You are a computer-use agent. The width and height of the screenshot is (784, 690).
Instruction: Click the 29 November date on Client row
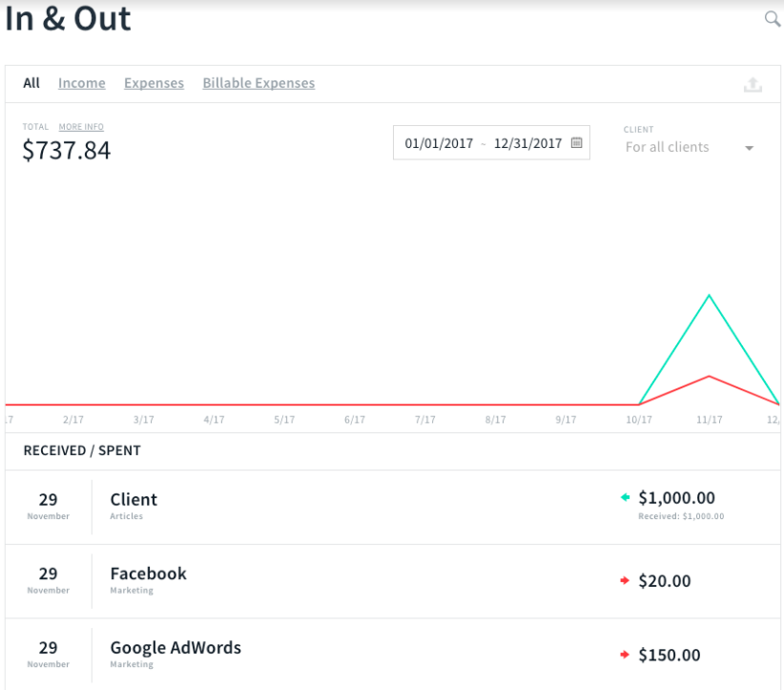(x=49, y=506)
